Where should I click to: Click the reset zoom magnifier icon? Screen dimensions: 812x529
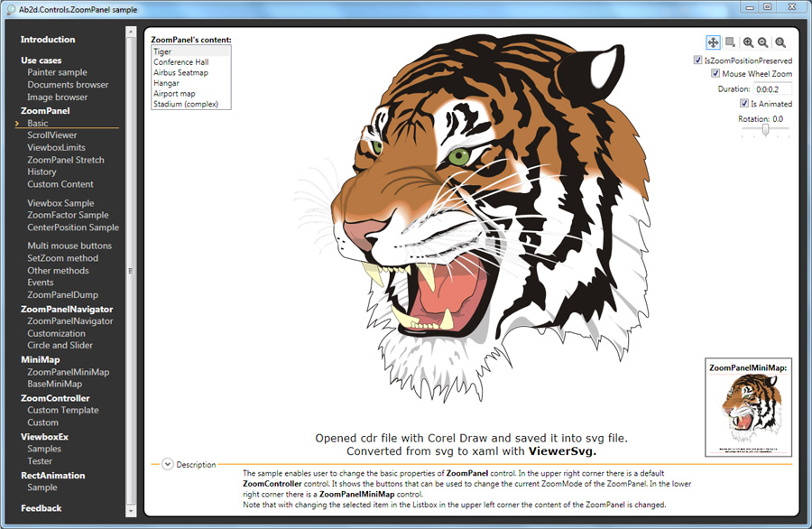click(780, 42)
